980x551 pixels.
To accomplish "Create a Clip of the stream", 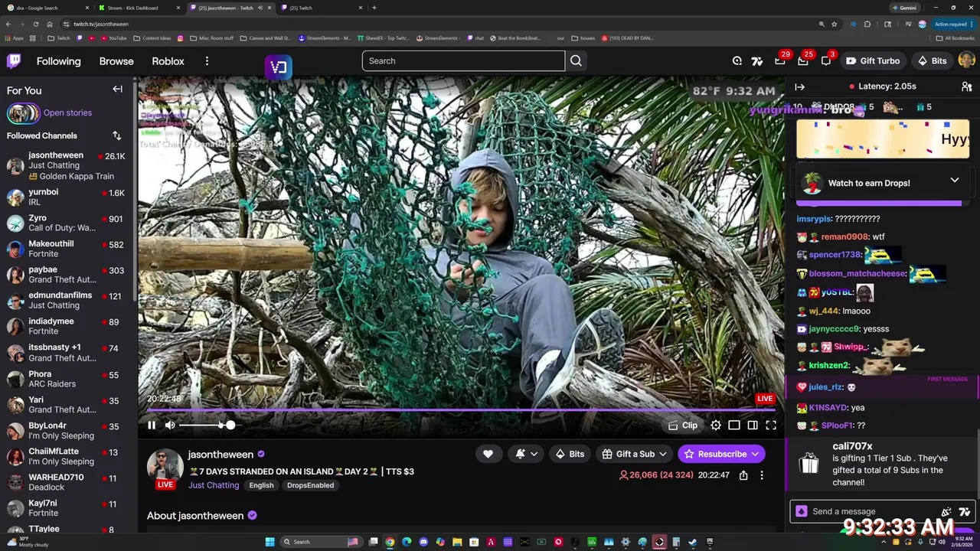I will pyautogui.click(x=682, y=425).
